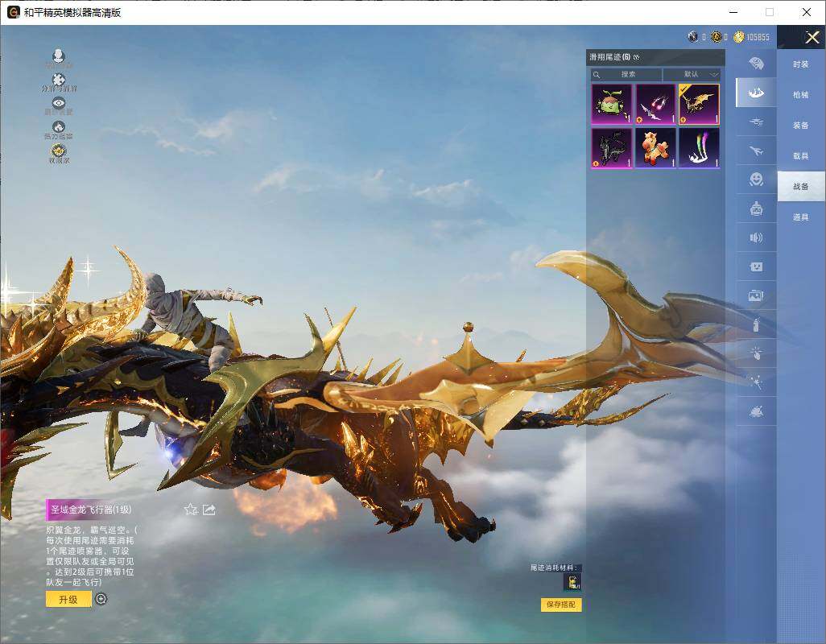The width and height of the screenshot is (826, 644).
Task: Click the 尾迹消耗材料 label
Action: pyautogui.click(x=554, y=568)
